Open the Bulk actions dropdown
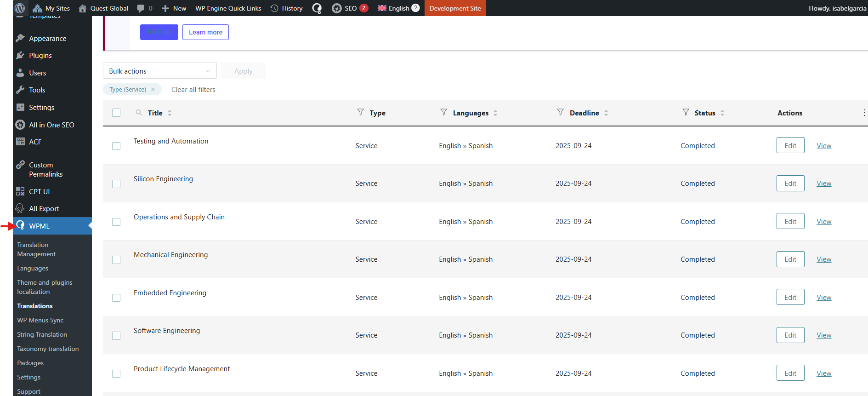Screen dimensions: 868x396 (159, 71)
